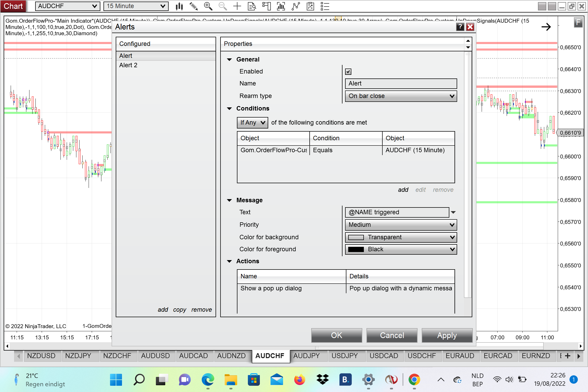Viewport: 588px width, 392px height.
Task: Click the zoom in magnifier icon
Action: click(208, 6)
